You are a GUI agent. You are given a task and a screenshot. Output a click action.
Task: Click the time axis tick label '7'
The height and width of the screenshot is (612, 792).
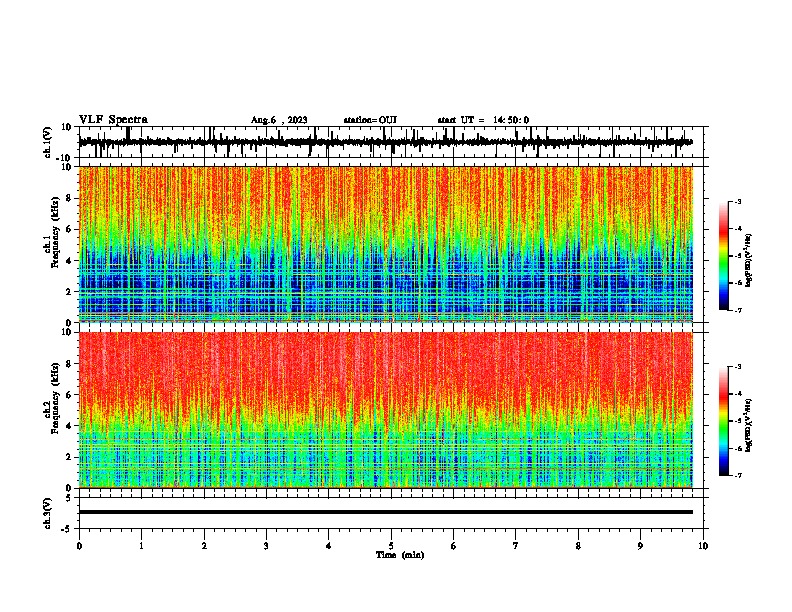click(516, 546)
